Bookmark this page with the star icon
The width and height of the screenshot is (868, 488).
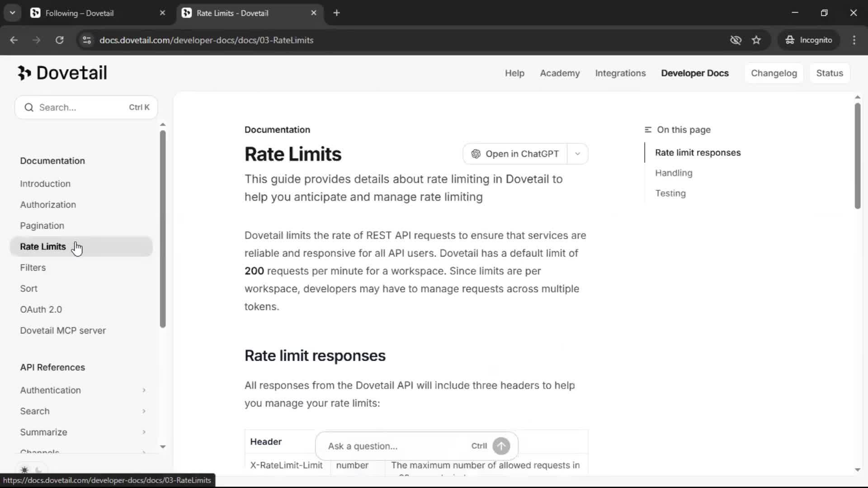756,40
